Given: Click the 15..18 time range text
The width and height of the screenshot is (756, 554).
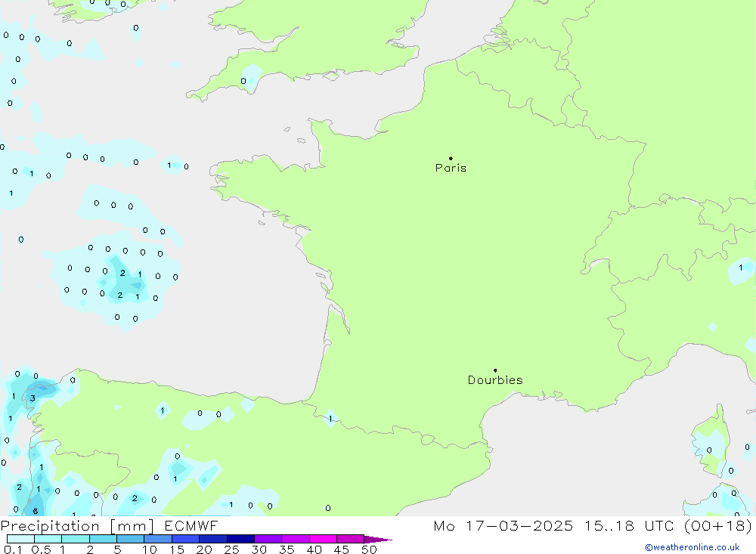Looking at the screenshot, I should click(x=609, y=526).
